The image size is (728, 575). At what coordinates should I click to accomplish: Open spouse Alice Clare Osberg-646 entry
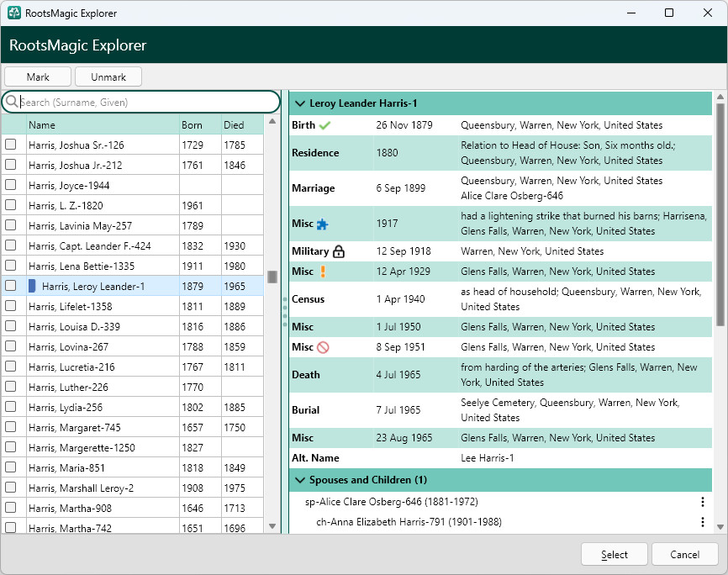(x=392, y=502)
